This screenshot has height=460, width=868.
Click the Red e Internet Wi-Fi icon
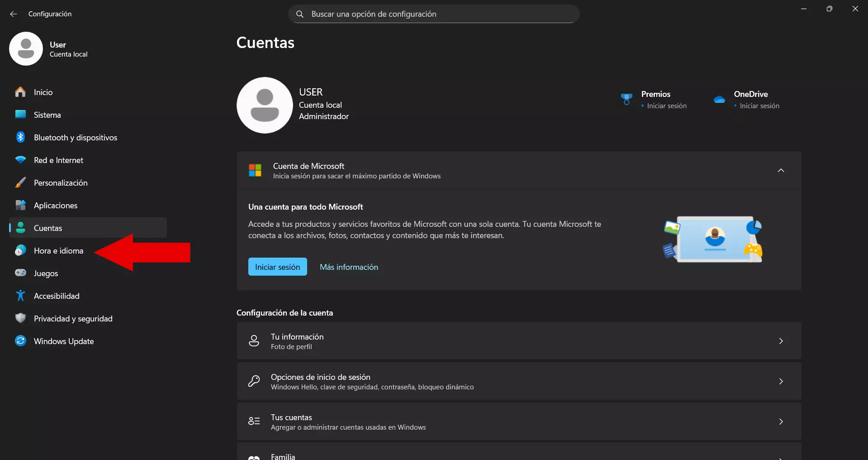pyautogui.click(x=20, y=160)
